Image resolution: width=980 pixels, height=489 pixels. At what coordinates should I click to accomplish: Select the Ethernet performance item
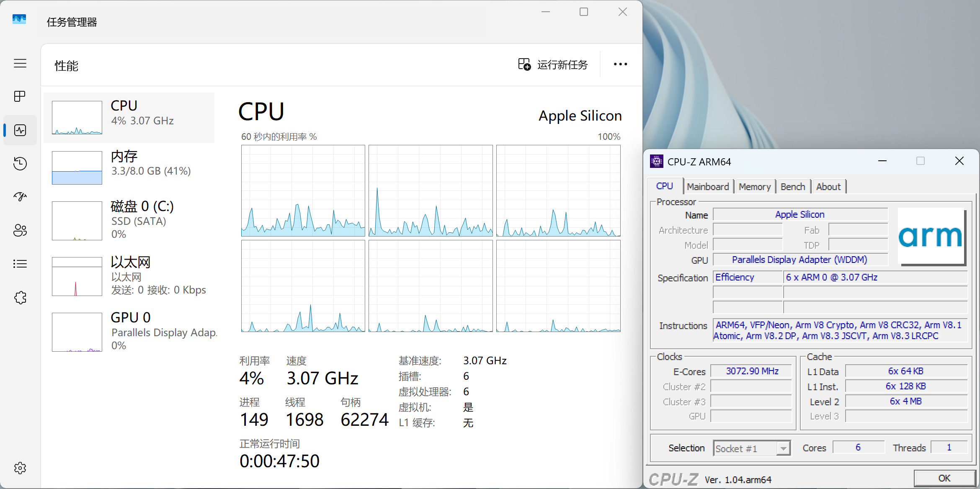(129, 275)
